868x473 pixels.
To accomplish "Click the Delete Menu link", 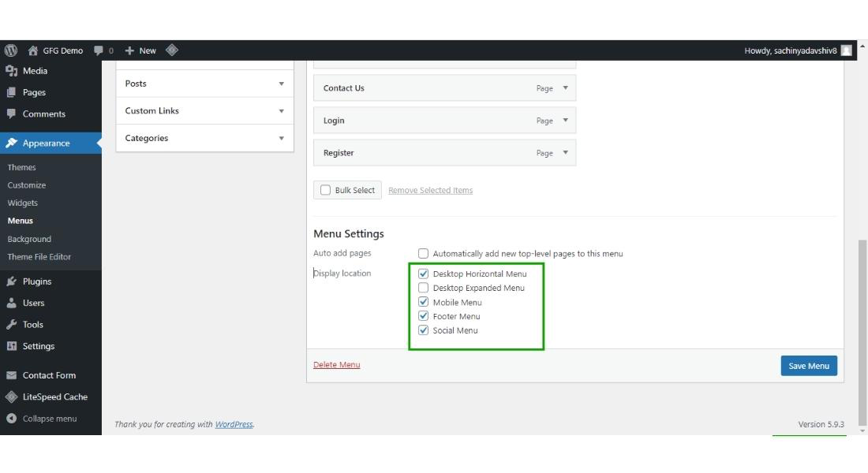I will 337,364.
